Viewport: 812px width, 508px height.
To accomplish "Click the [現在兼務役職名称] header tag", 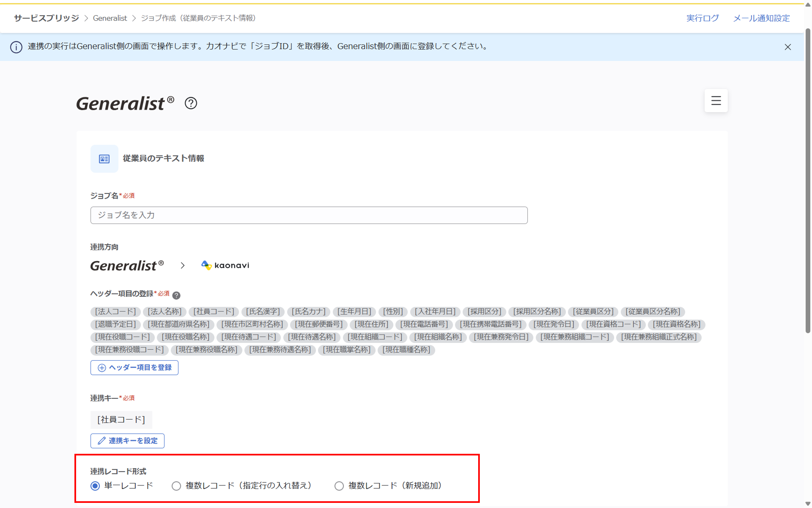I will click(x=206, y=350).
